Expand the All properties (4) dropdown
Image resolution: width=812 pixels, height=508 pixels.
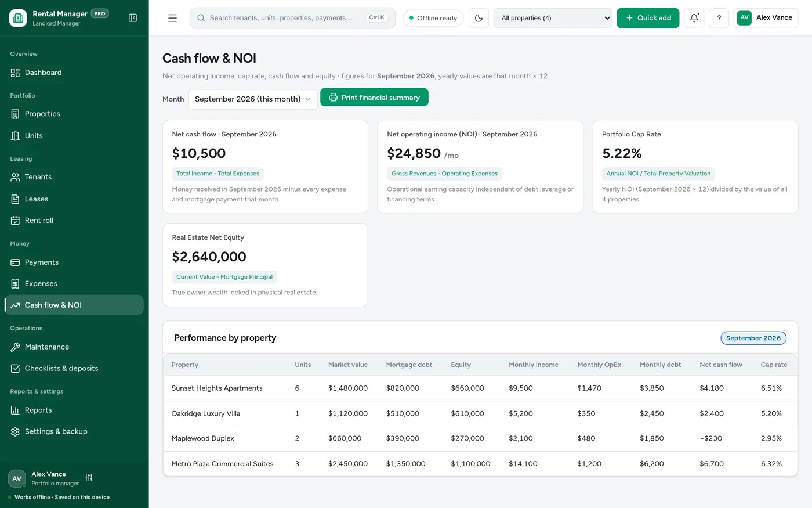click(x=553, y=18)
